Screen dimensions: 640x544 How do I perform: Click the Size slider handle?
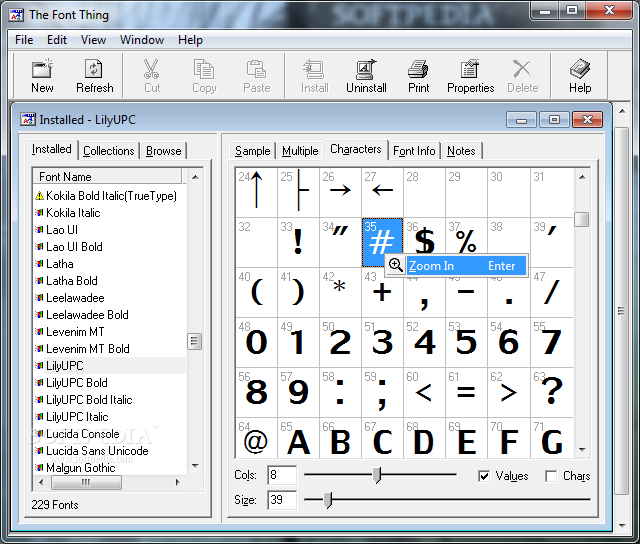click(328, 500)
